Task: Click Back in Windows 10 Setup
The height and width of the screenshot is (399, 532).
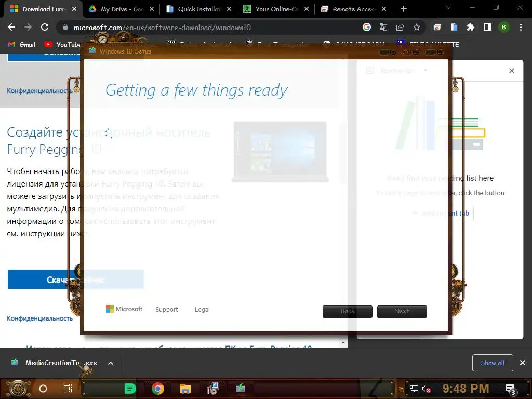Action: point(348,312)
